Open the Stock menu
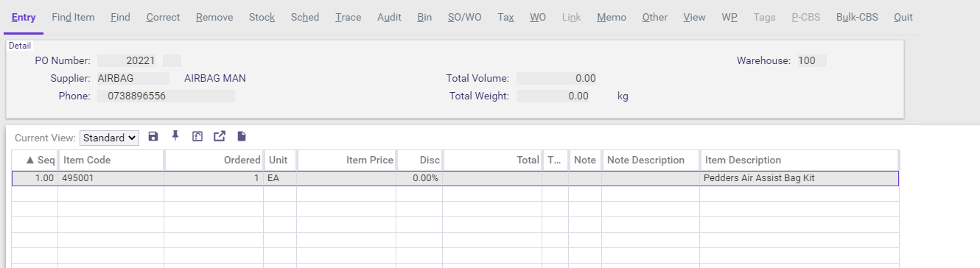 (262, 17)
